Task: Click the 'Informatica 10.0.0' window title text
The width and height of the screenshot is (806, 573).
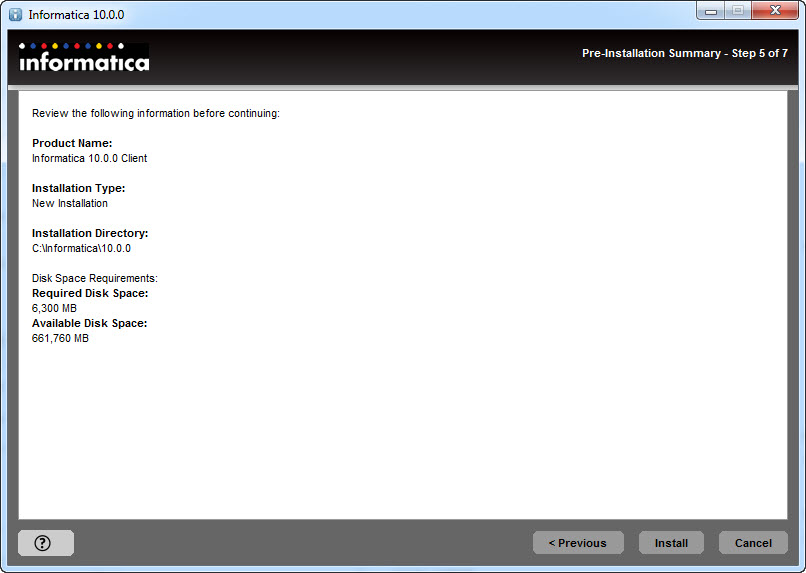Action: click(x=76, y=14)
